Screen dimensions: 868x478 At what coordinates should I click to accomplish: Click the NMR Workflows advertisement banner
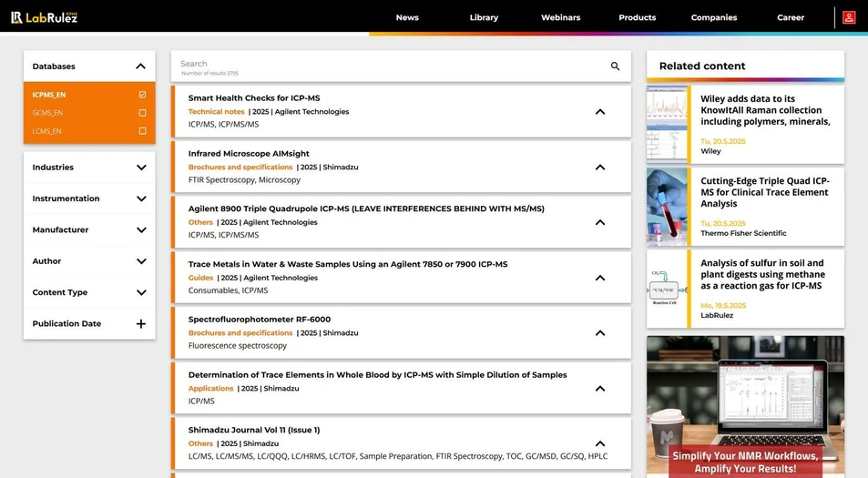pyautogui.click(x=746, y=407)
